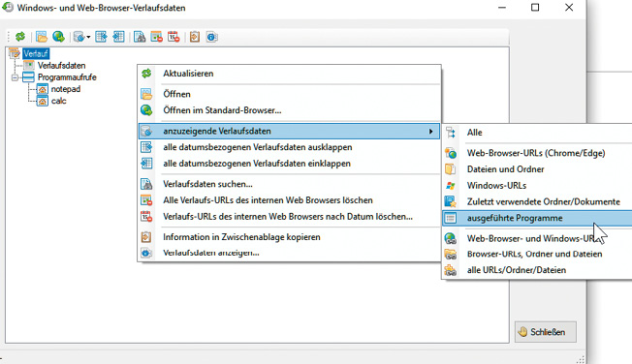Select Verlaufsdaten in the tree

(x=61, y=65)
